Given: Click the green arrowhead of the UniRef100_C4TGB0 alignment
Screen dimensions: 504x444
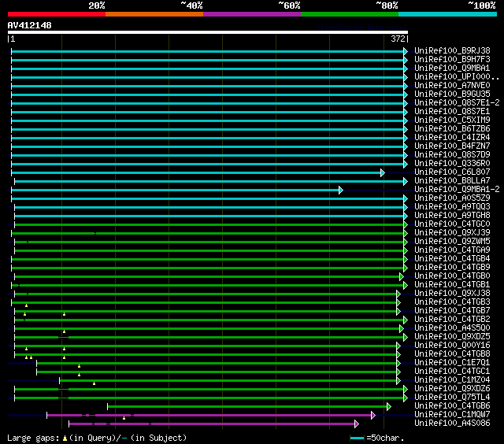Looking at the screenshot, I should [401, 276].
